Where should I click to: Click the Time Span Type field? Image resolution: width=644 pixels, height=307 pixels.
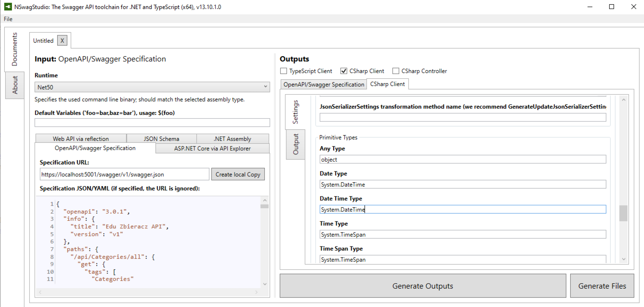[463, 259]
